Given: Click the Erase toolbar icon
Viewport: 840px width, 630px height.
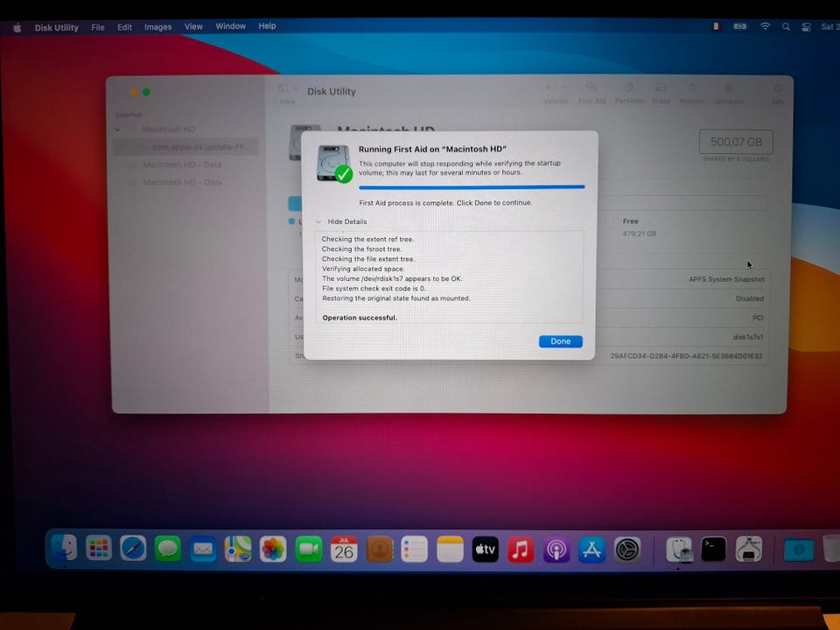Looking at the screenshot, I should coord(661,87).
